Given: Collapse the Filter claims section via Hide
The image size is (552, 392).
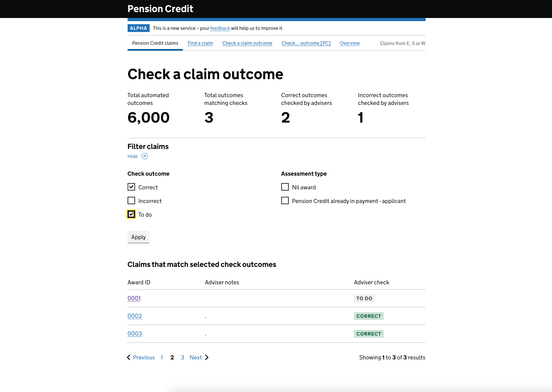Looking at the screenshot, I should 132,156.
